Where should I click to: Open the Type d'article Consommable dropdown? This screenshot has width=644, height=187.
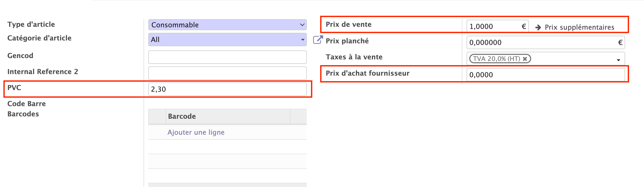[x=227, y=25]
